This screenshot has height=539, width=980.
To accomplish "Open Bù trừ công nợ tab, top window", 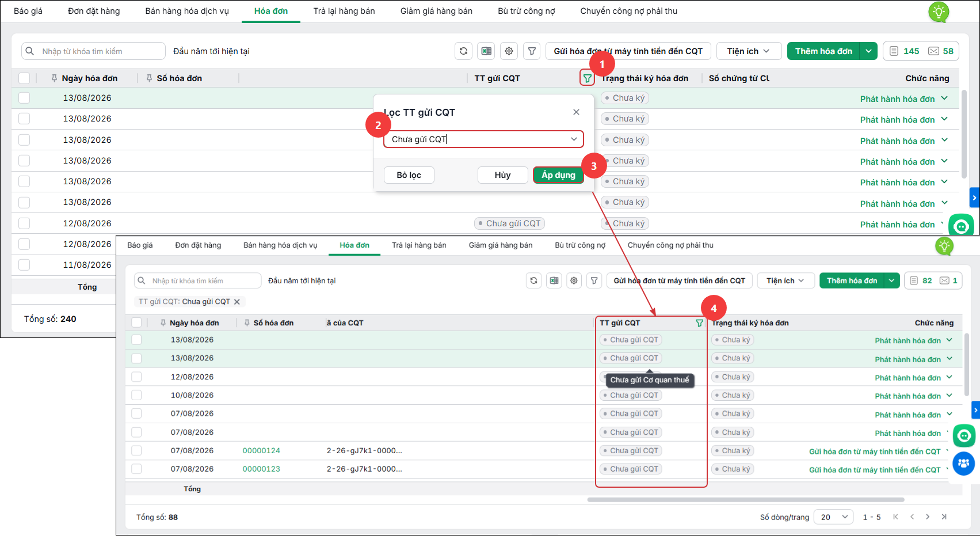I will (527, 11).
